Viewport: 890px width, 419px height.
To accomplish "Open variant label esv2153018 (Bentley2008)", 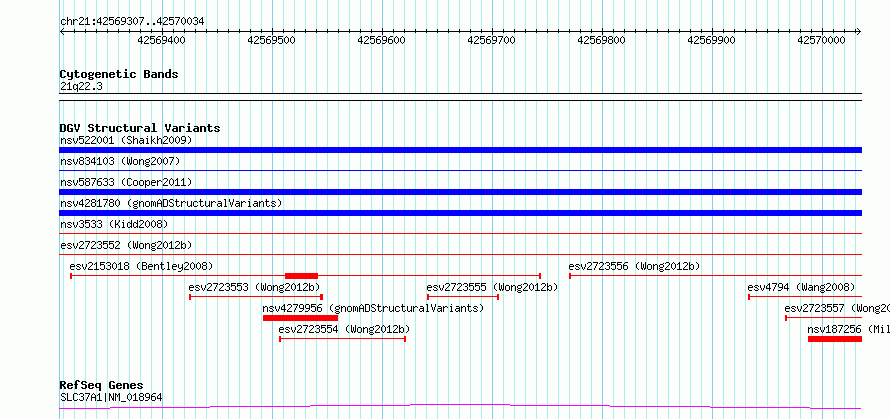I will tap(141, 266).
